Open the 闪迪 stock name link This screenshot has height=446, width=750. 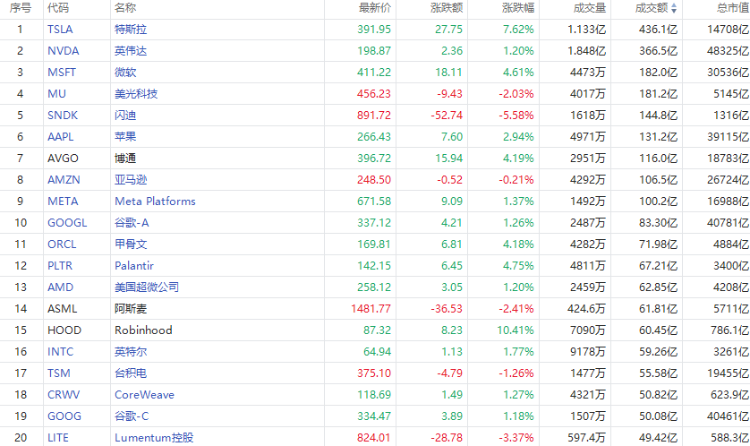click(x=125, y=115)
